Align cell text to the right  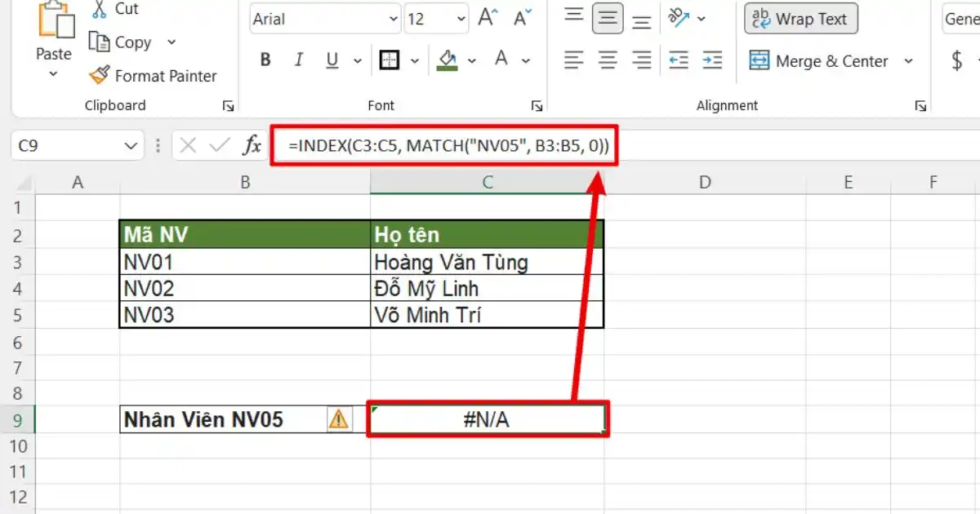click(643, 60)
